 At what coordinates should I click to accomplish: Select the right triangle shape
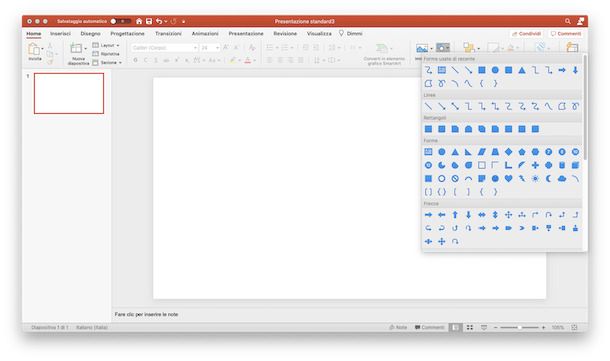pyautogui.click(x=468, y=152)
